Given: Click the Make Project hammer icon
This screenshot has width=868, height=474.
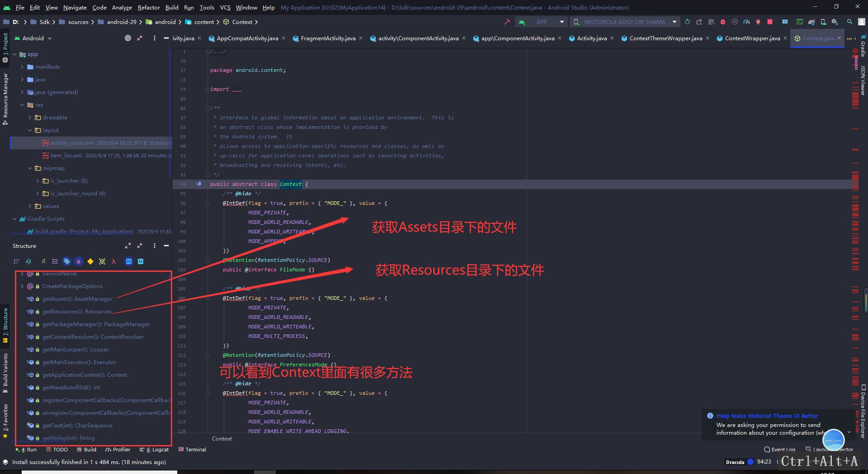Looking at the screenshot, I should (507, 22).
